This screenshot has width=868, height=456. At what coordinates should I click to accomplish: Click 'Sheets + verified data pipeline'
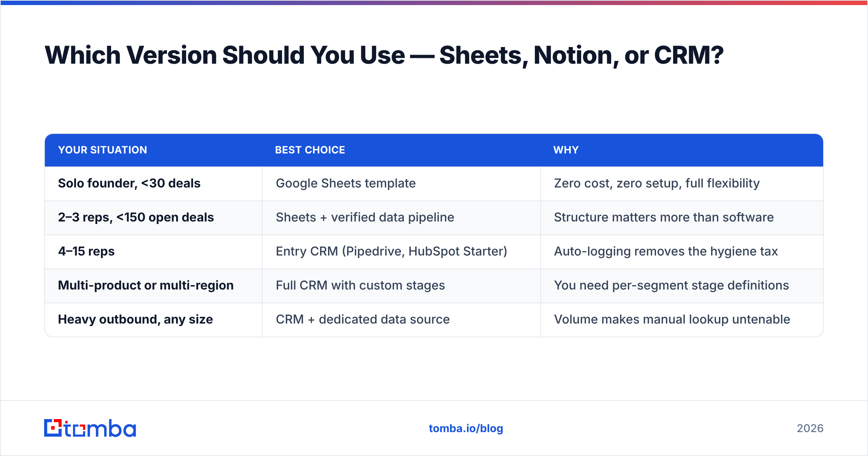click(x=365, y=218)
